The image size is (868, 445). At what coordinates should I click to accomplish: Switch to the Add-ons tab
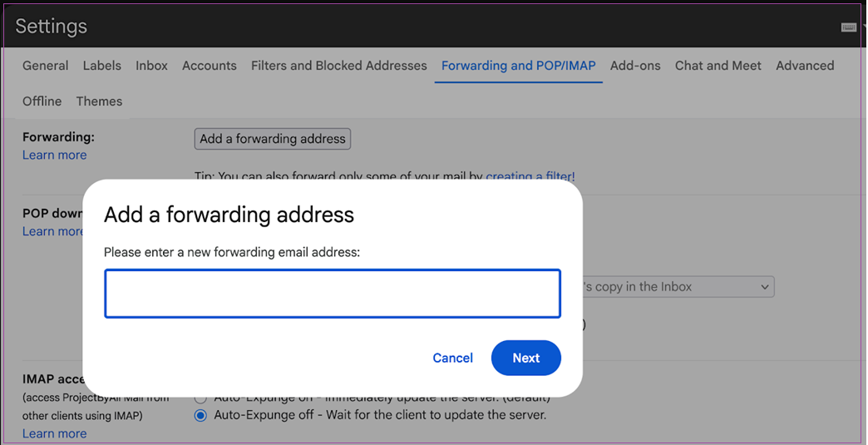[635, 66]
